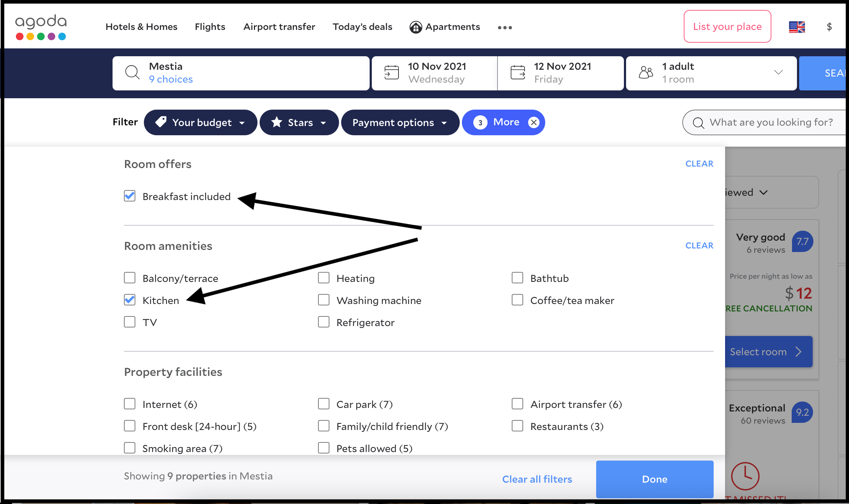Open the Stars filter dropdown
This screenshot has width=849, height=504.
coord(299,122)
